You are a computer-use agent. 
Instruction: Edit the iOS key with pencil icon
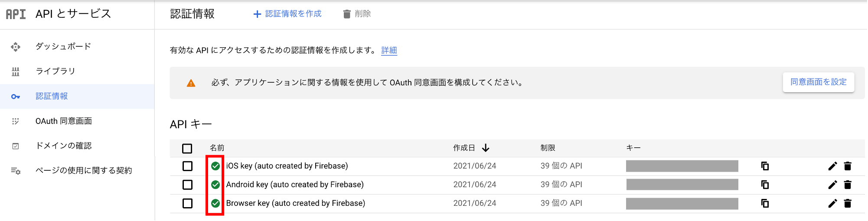click(x=832, y=166)
